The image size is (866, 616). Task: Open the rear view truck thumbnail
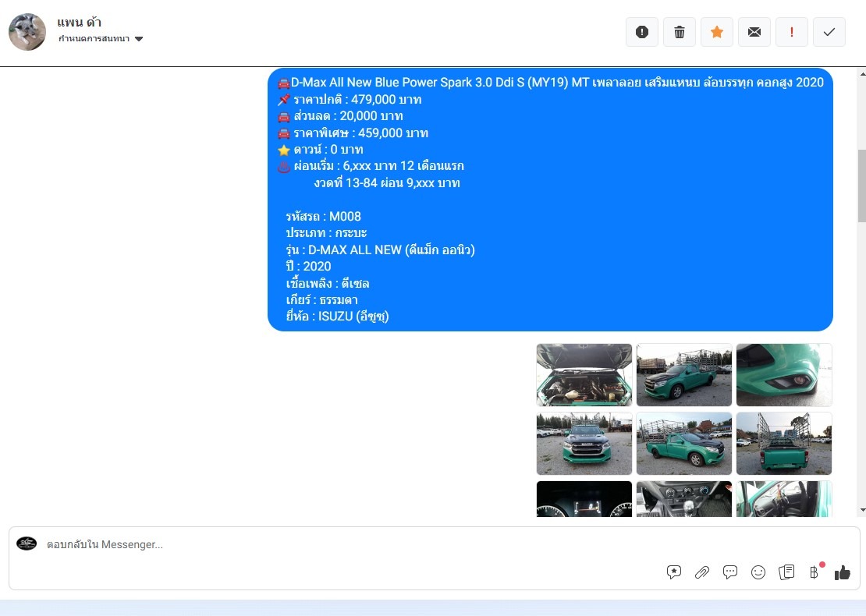point(784,443)
